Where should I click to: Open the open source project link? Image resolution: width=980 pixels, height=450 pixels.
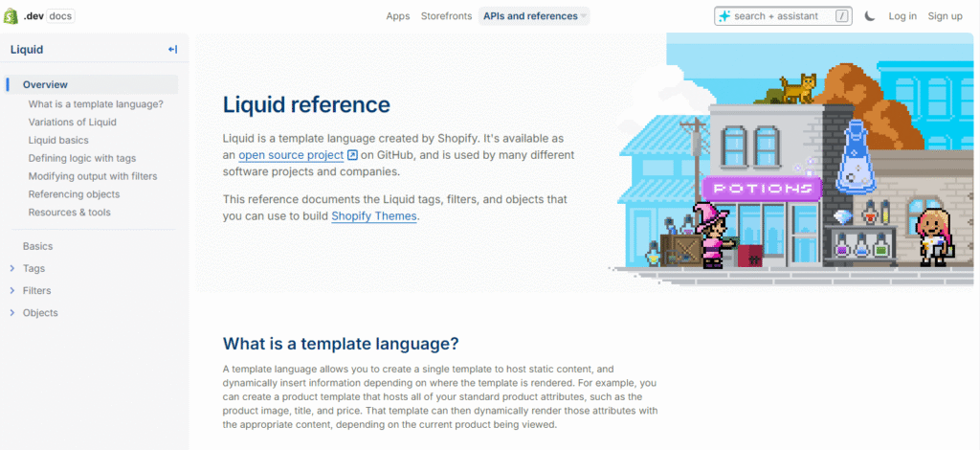point(291,155)
